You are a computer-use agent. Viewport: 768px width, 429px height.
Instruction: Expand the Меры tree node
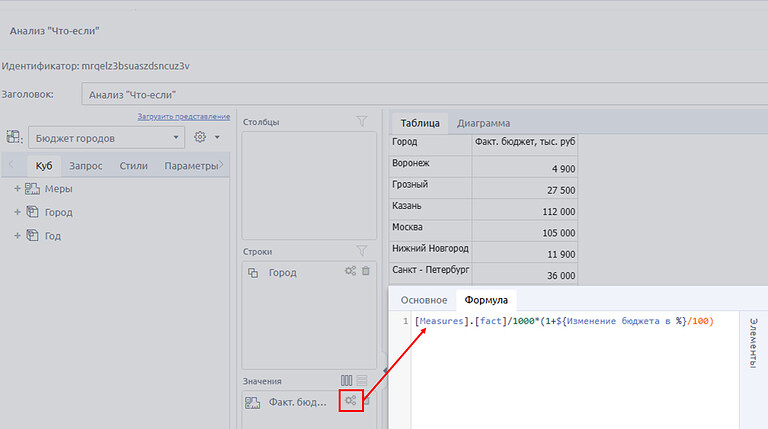click(x=17, y=189)
